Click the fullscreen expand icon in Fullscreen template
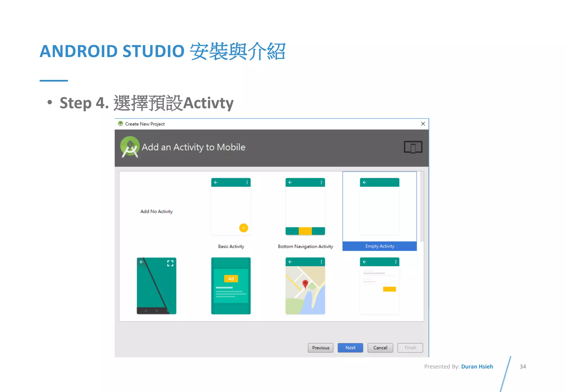 pos(170,263)
